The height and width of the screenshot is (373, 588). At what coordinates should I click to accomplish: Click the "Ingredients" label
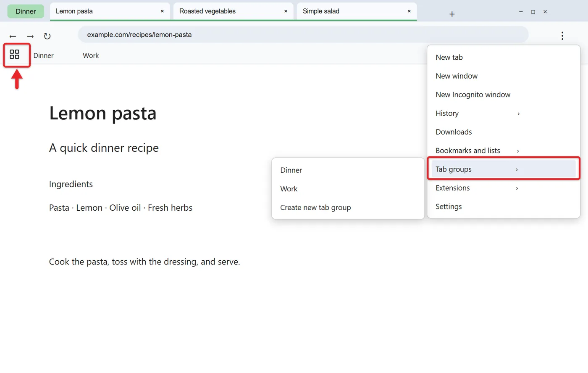click(71, 184)
